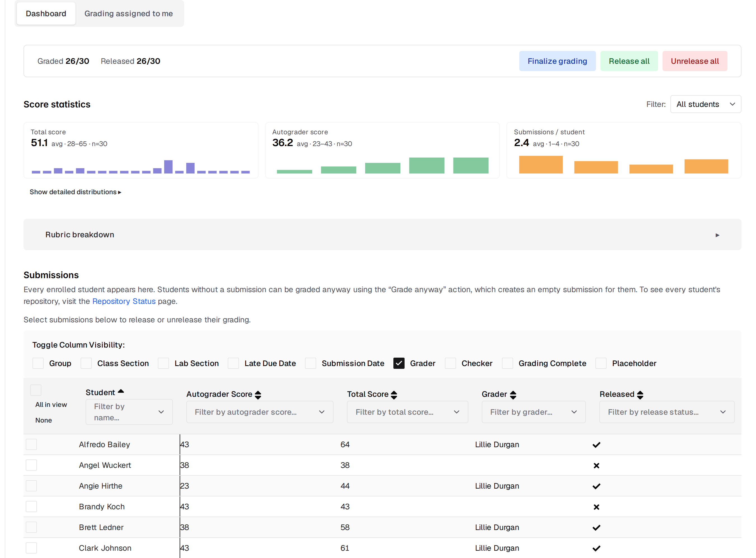This screenshot has width=756, height=558.
Task: Click total score 58 for Brett Ledner
Action: tap(345, 527)
